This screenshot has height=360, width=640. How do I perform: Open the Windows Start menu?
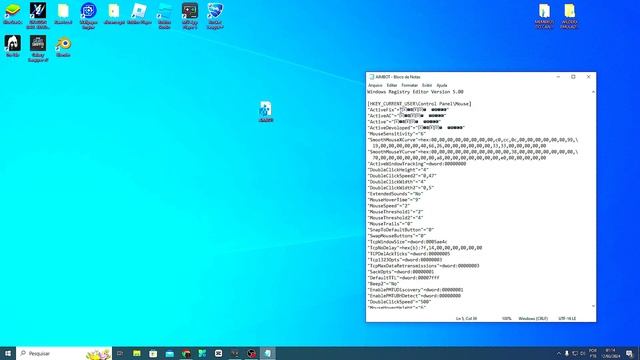click(x=8, y=353)
